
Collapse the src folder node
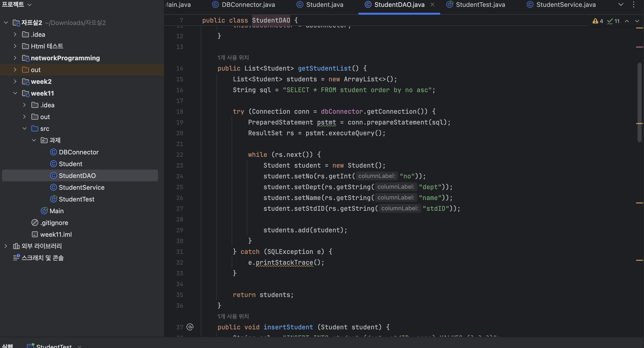tap(25, 129)
